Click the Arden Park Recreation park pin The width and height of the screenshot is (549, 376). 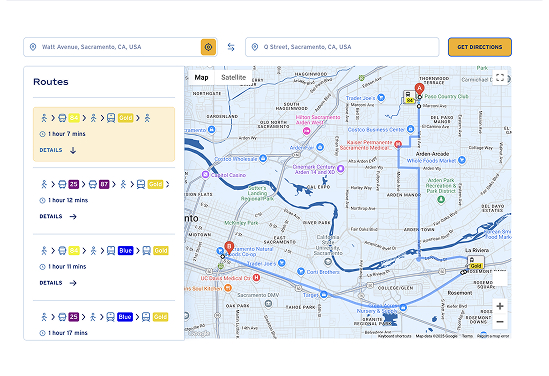[441, 199]
